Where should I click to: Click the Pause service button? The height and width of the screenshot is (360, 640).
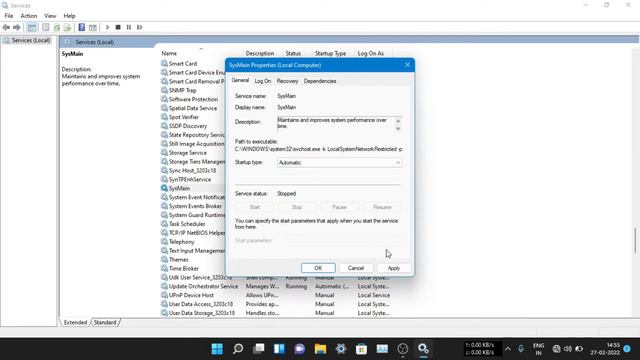[x=339, y=207]
